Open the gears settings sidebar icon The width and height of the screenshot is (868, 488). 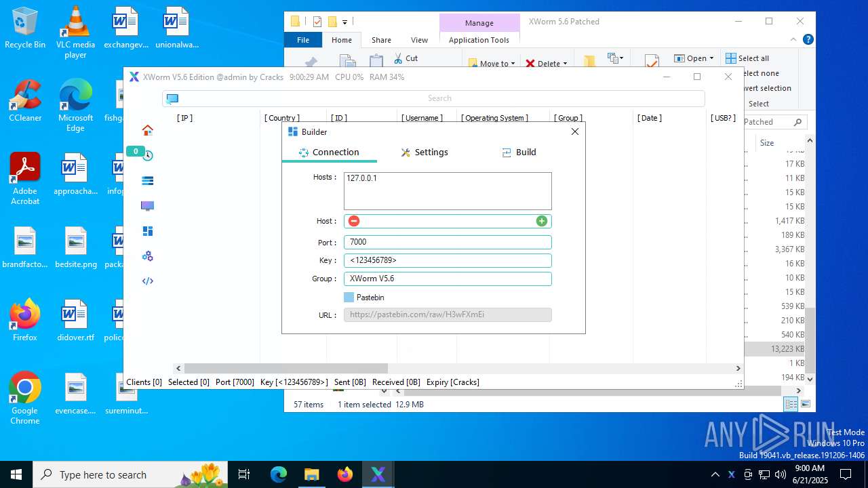(147, 256)
